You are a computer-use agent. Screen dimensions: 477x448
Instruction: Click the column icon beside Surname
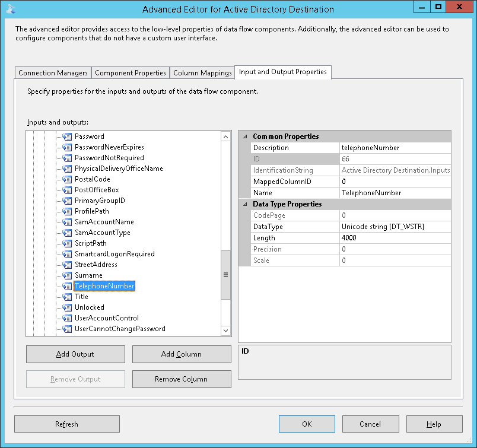coord(67,275)
